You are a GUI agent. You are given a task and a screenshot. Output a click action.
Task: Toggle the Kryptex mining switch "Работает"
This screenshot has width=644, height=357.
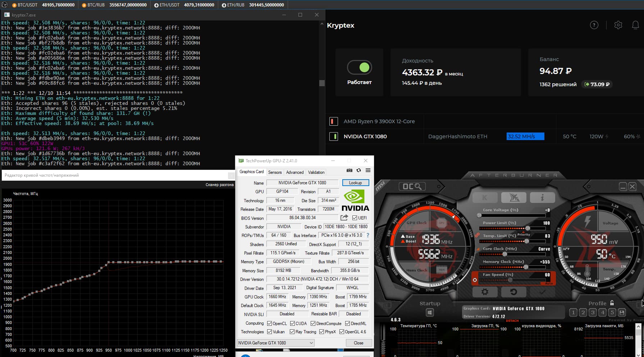coord(359,67)
